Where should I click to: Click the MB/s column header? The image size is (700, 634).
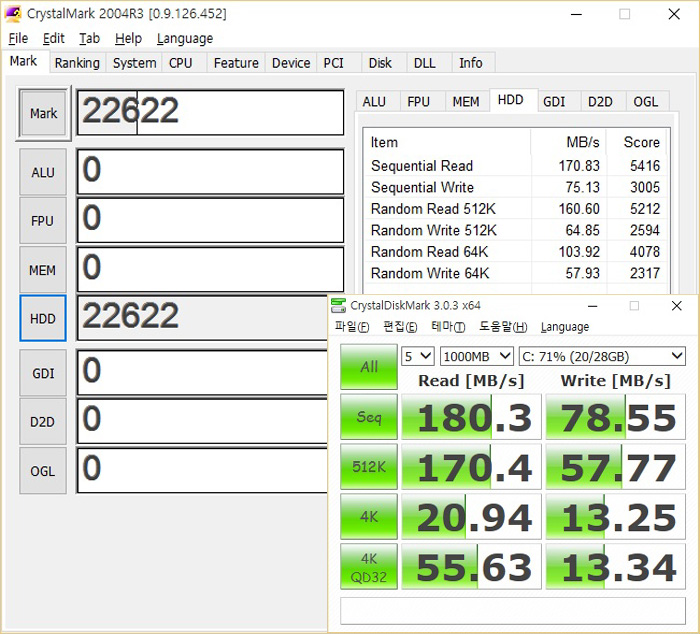click(568, 142)
